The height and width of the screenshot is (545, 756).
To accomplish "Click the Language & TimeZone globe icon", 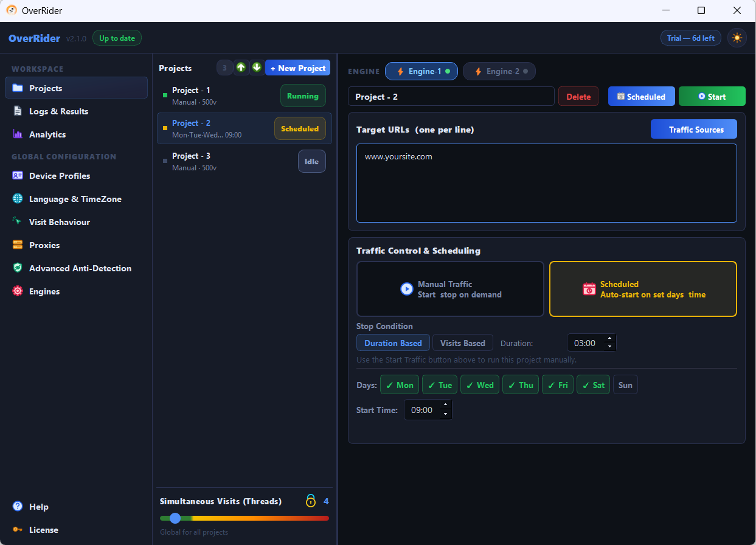I will click(18, 199).
